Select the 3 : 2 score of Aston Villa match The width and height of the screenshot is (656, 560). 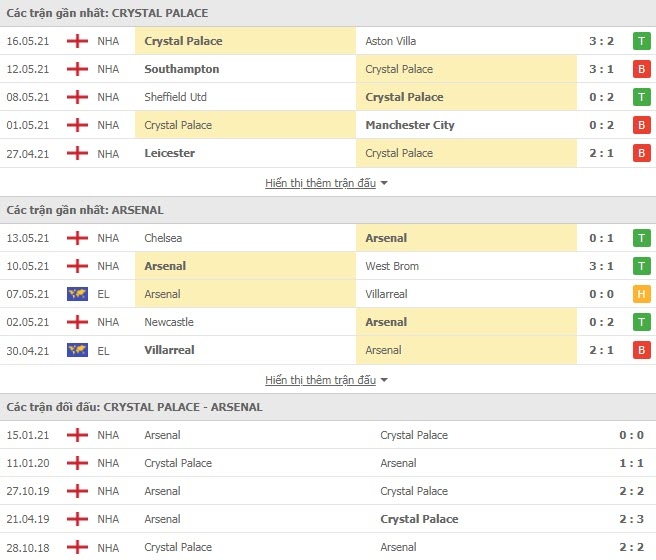coord(601,41)
